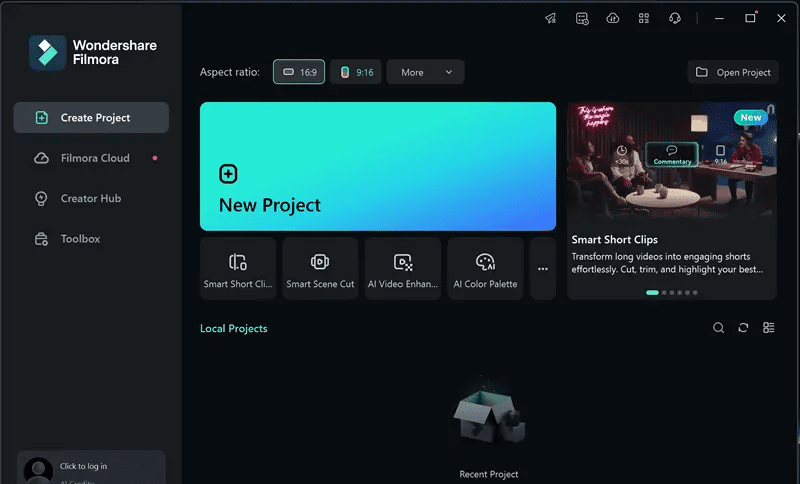Open the Filmora Cloud section

coord(94,158)
